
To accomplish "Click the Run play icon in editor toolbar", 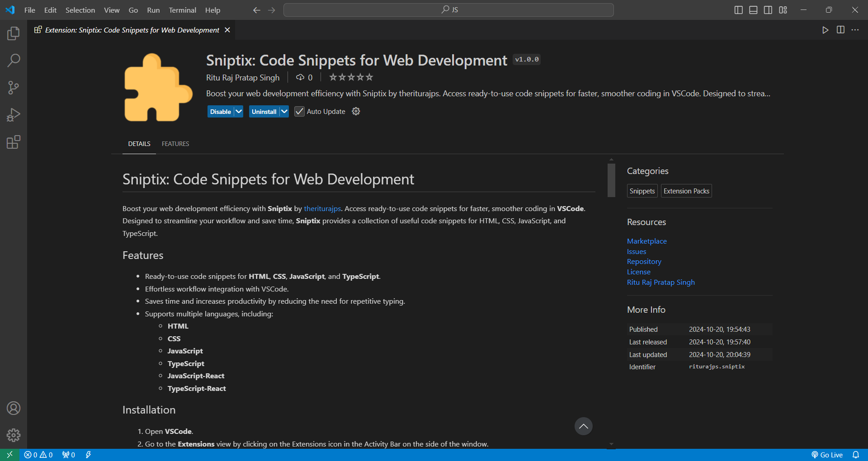I will click(826, 30).
